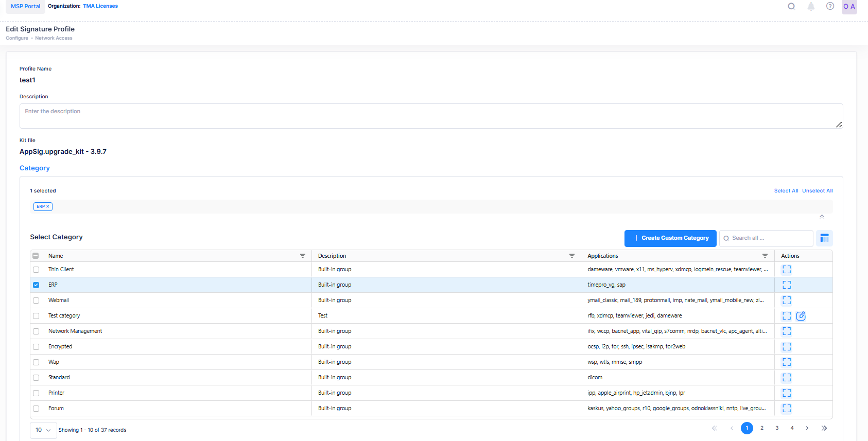View details icon for ERP row
Screen dimensions: 868x441
click(786, 285)
